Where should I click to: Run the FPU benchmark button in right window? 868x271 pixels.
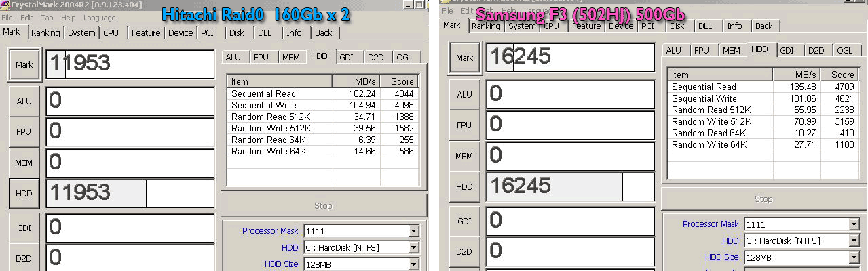[465, 125]
